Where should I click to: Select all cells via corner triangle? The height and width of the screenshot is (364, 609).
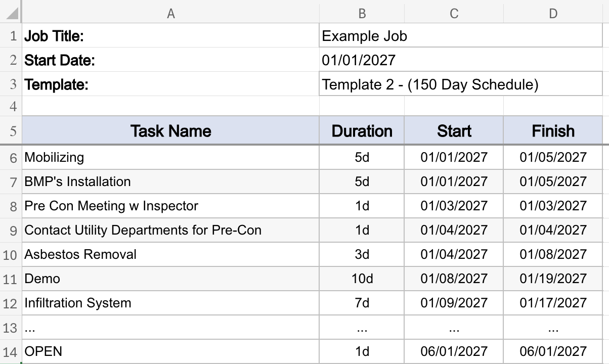click(11, 14)
